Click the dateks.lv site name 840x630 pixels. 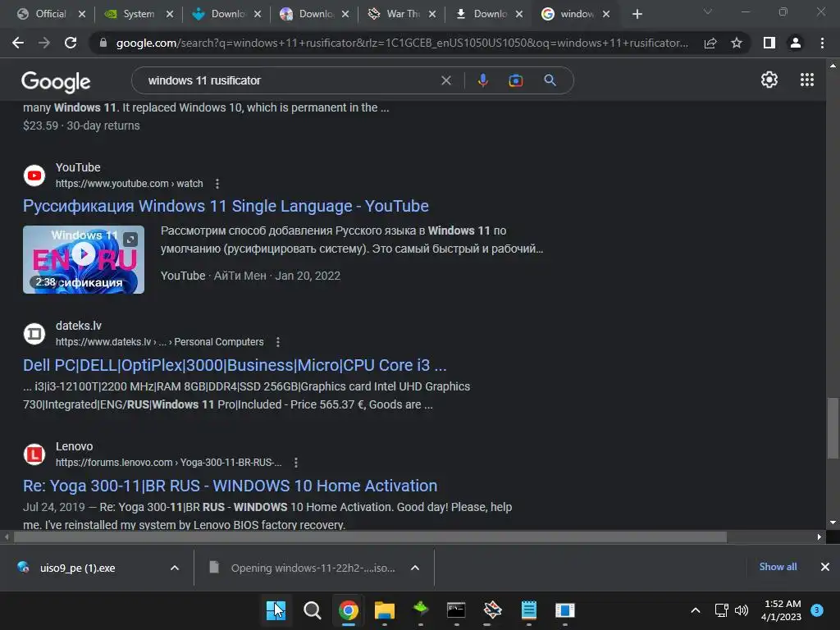tap(78, 326)
